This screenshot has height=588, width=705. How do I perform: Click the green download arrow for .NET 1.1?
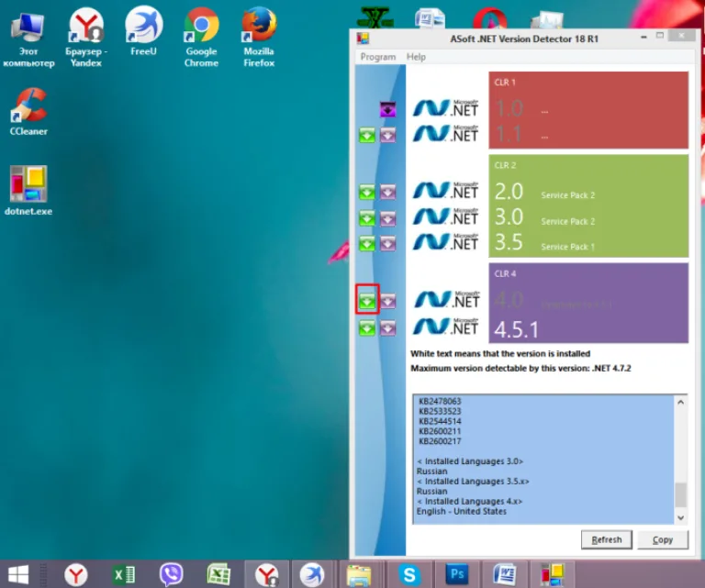coord(367,135)
